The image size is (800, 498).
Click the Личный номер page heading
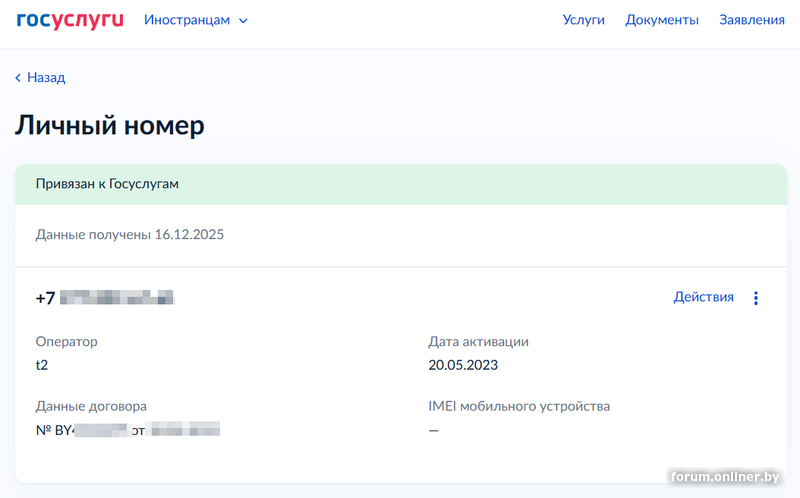click(109, 126)
